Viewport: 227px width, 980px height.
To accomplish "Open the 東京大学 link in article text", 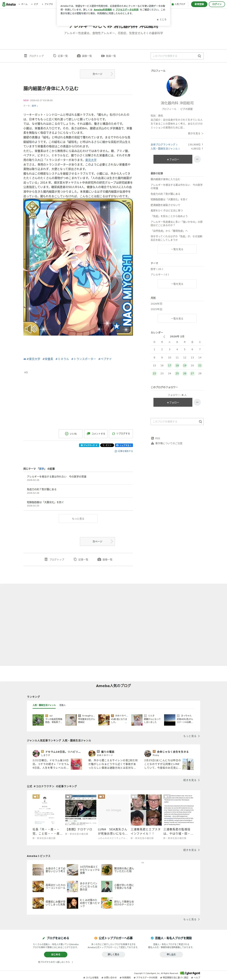I will tap(91, 160).
